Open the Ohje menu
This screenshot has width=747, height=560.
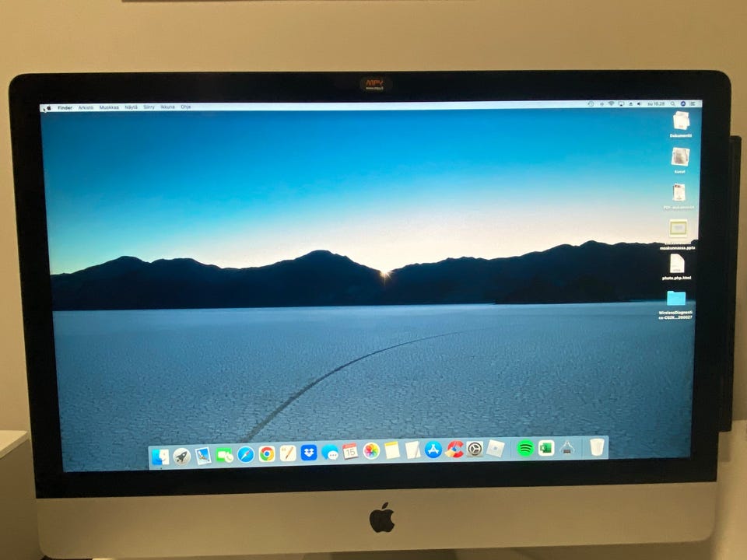point(186,107)
